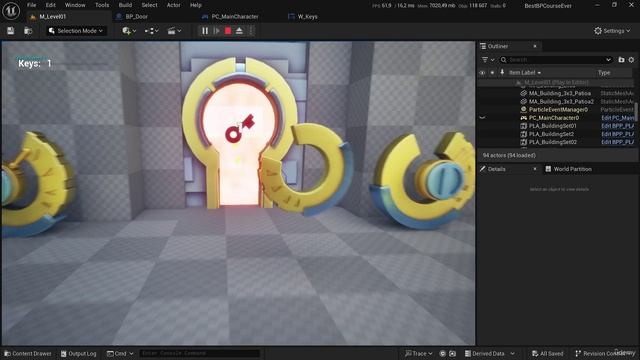Select PLA_BuildingSet02 in Outliner

coord(553,142)
